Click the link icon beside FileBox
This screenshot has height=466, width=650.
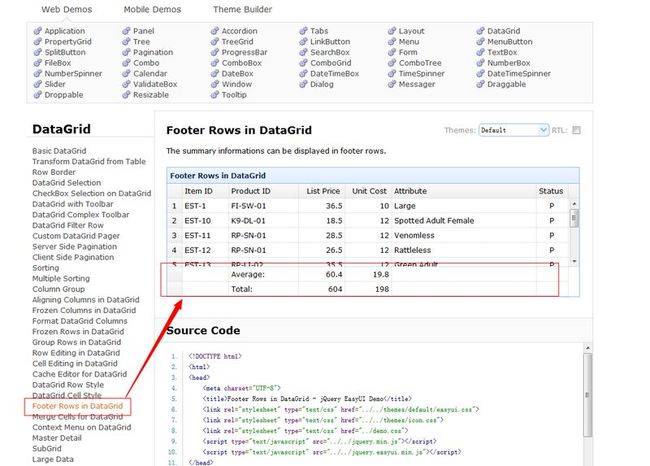tap(38, 63)
